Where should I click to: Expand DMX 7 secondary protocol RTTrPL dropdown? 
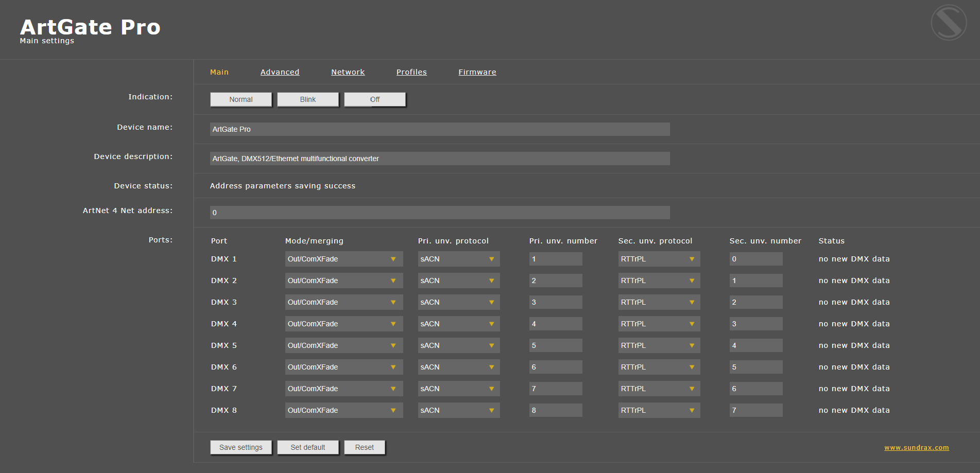pyautogui.click(x=659, y=389)
